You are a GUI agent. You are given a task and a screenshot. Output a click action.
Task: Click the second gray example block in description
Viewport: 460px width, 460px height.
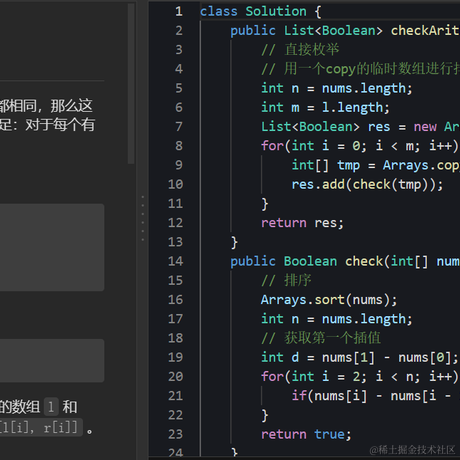(x=52, y=361)
